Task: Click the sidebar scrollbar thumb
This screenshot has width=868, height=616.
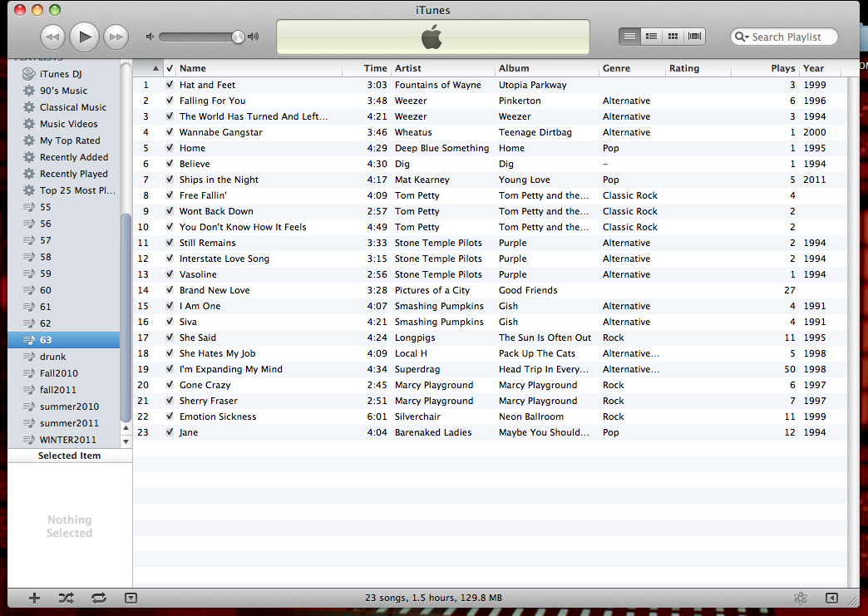Action: (126, 317)
